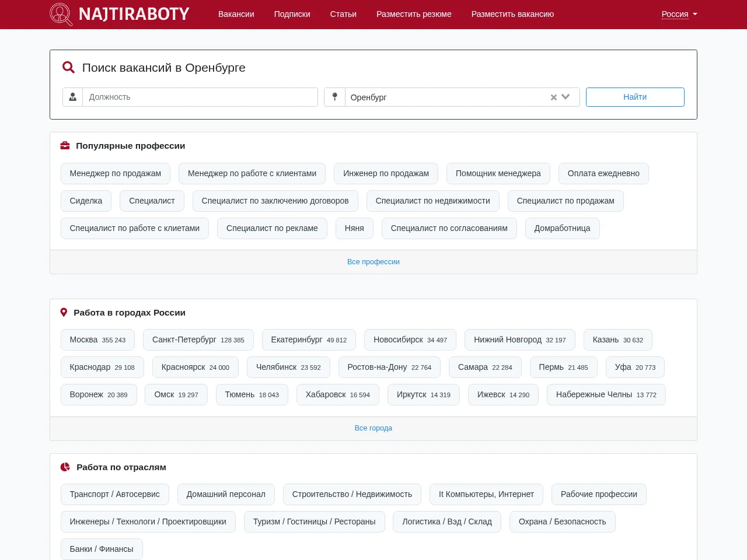
Task: Select It Компьютеры, Интернет industry
Action: click(x=486, y=494)
